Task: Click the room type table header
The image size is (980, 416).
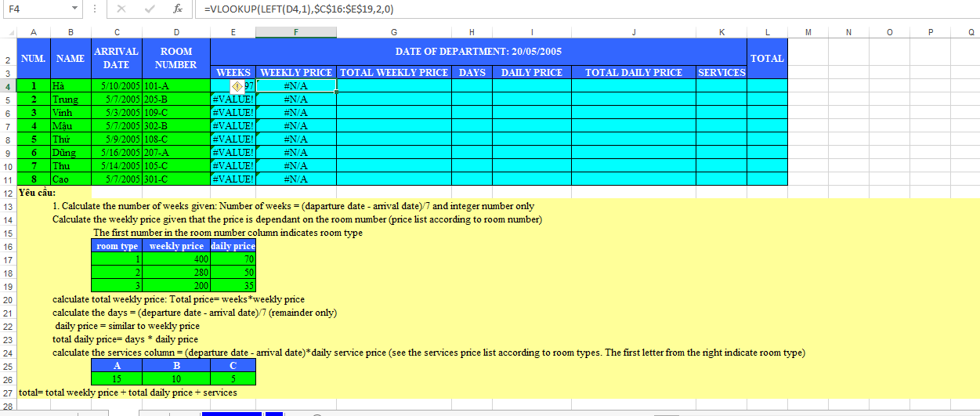Action: [117, 246]
